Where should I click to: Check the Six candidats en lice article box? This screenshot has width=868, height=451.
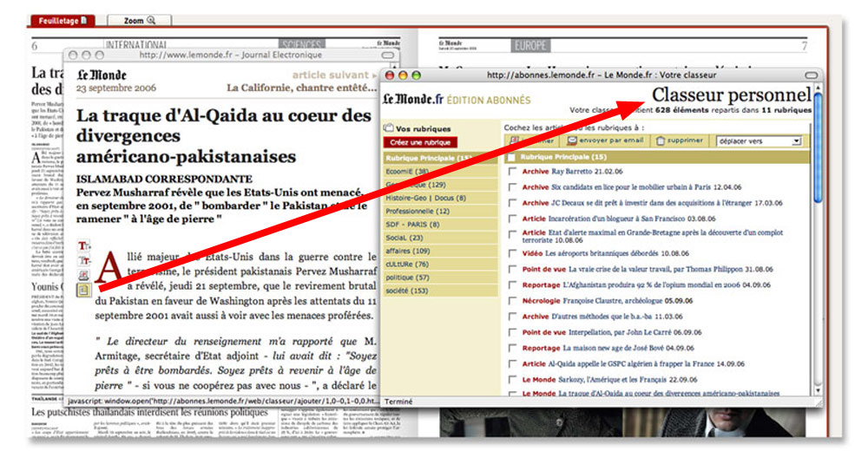513,187
